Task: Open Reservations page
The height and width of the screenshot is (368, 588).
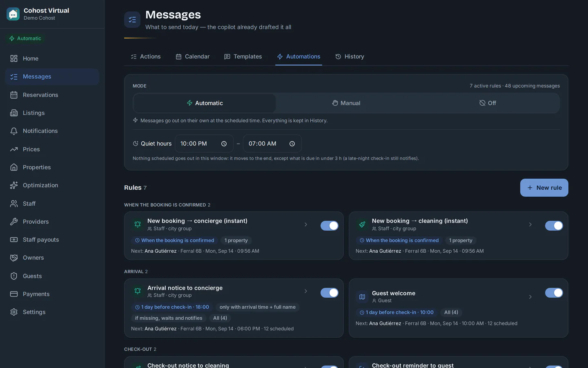Action: [x=52, y=95]
